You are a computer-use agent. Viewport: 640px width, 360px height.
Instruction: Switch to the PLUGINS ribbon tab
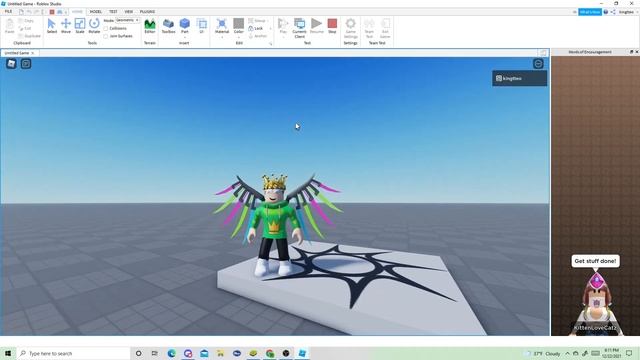click(x=147, y=12)
